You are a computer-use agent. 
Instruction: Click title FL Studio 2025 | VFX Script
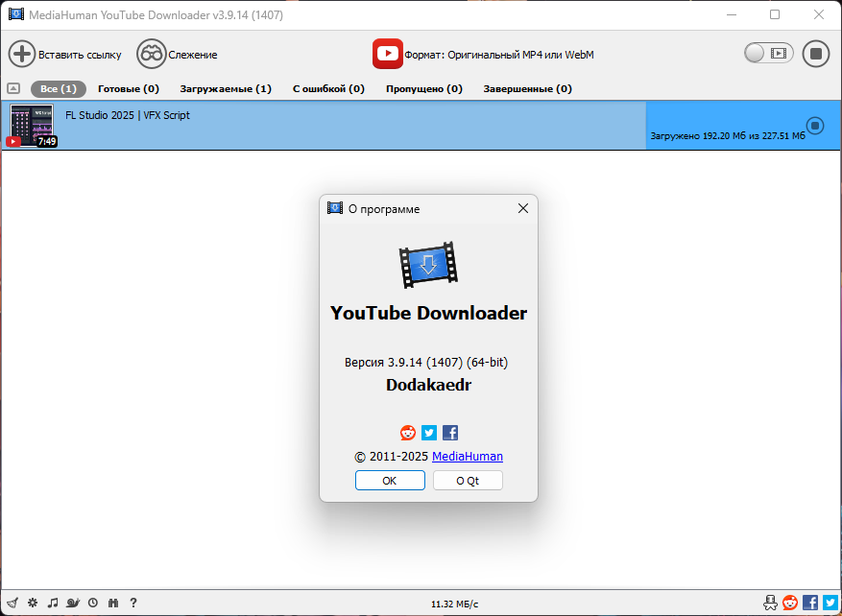tap(128, 115)
